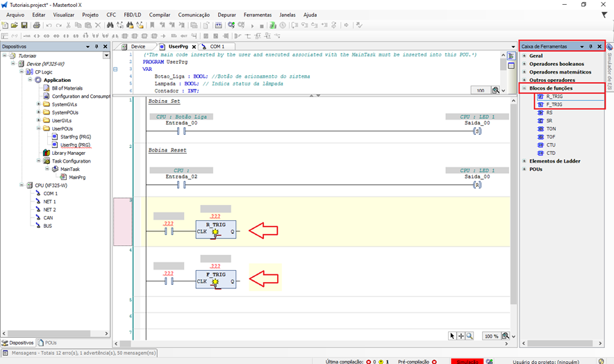Toggle pin on Caixa de Ferramentas panel
614x364 pixels.
click(590, 47)
